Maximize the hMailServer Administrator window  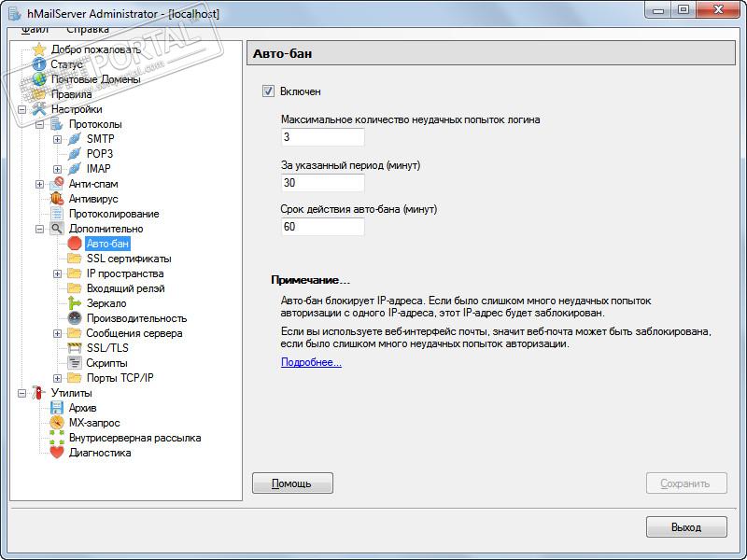click(x=684, y=10)
